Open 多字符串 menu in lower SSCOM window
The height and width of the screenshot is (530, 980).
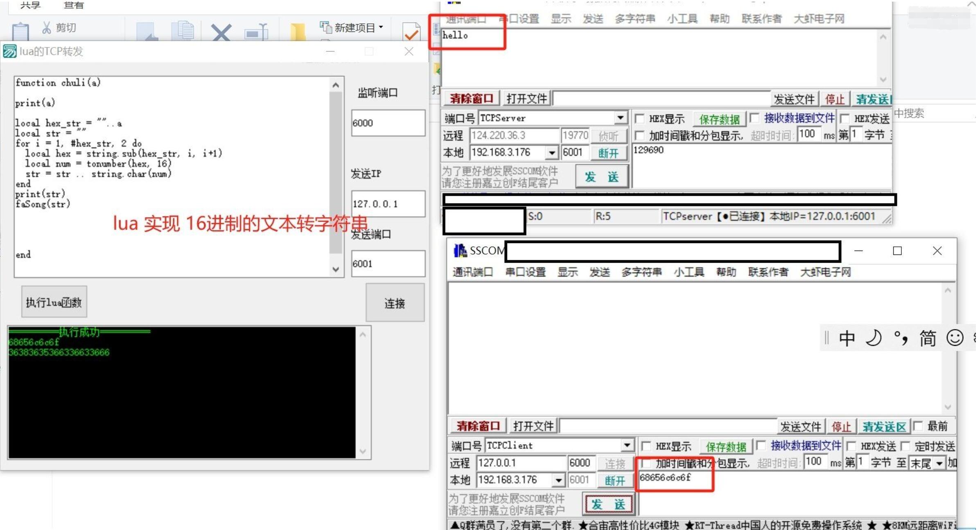click(x=641, y=272)
